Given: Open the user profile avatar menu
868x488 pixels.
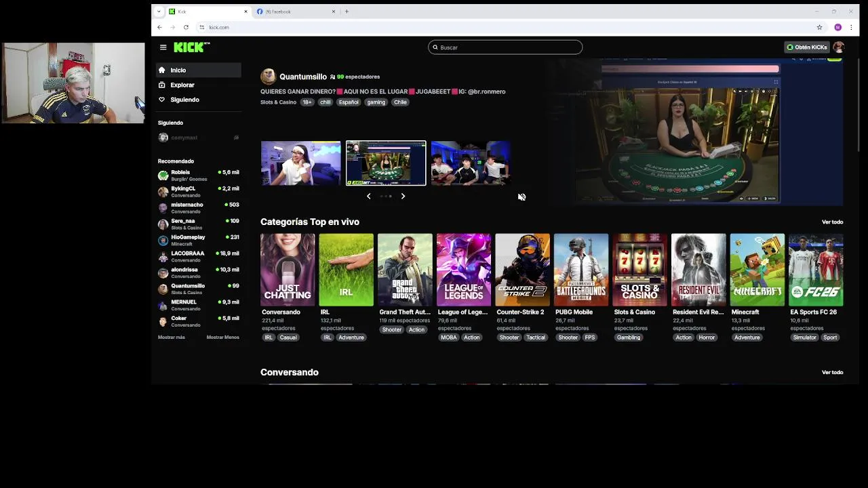Looking at the screenshot, I should tap(839, 47).
